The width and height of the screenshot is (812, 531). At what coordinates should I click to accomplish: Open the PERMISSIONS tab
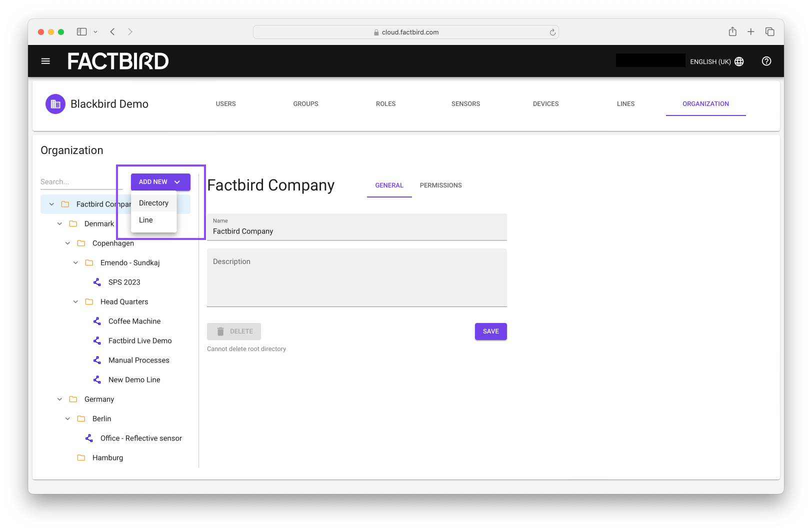(441, 185)
